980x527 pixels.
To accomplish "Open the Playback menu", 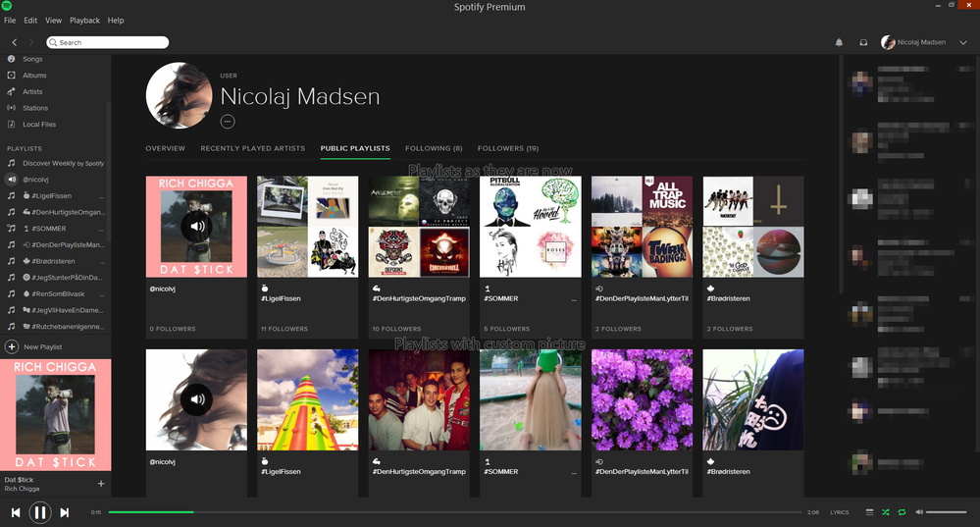I will (84, 20).
